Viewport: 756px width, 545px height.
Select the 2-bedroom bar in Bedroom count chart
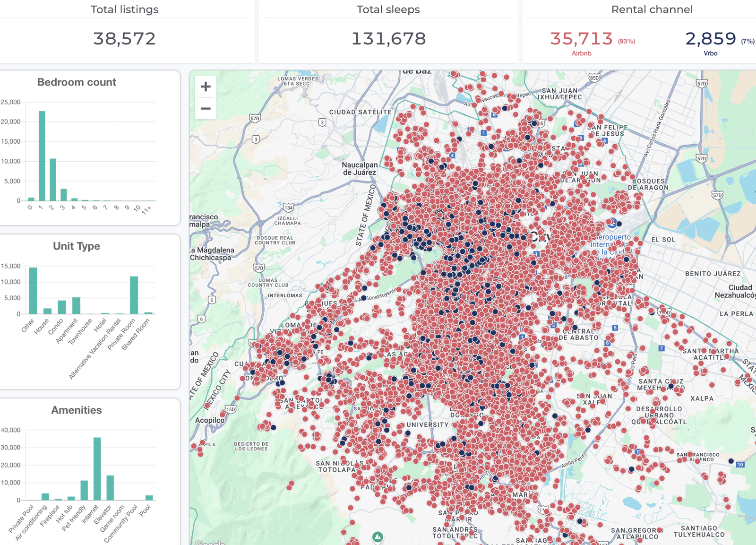53,180
